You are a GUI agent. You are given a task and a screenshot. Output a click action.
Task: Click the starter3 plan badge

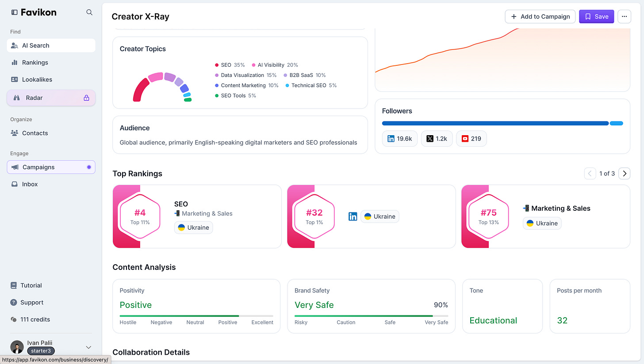41,351
